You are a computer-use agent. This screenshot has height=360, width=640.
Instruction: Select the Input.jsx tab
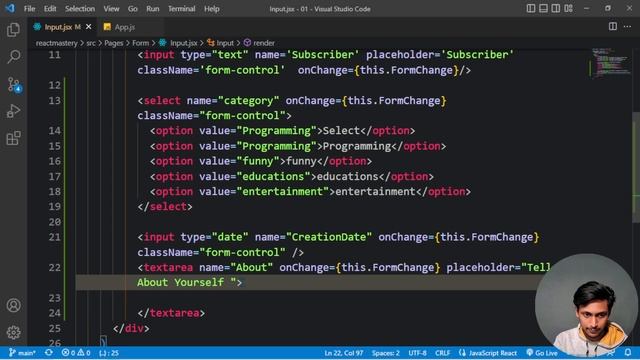pyautogui.click(x=57, y=27)
